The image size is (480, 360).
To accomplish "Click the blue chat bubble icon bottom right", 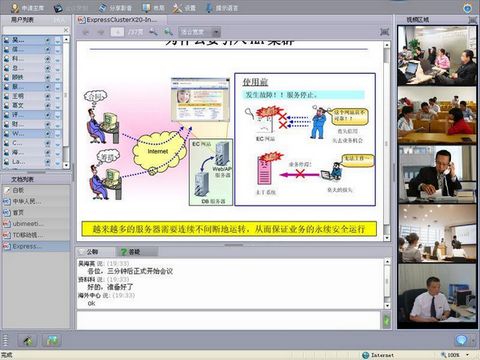I will [x=461, y=340].
